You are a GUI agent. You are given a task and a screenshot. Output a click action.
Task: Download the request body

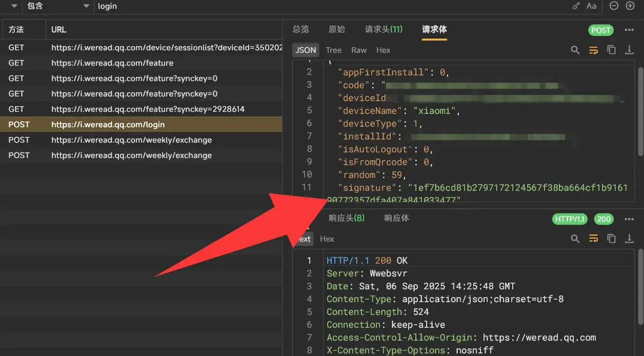(629, 50)
